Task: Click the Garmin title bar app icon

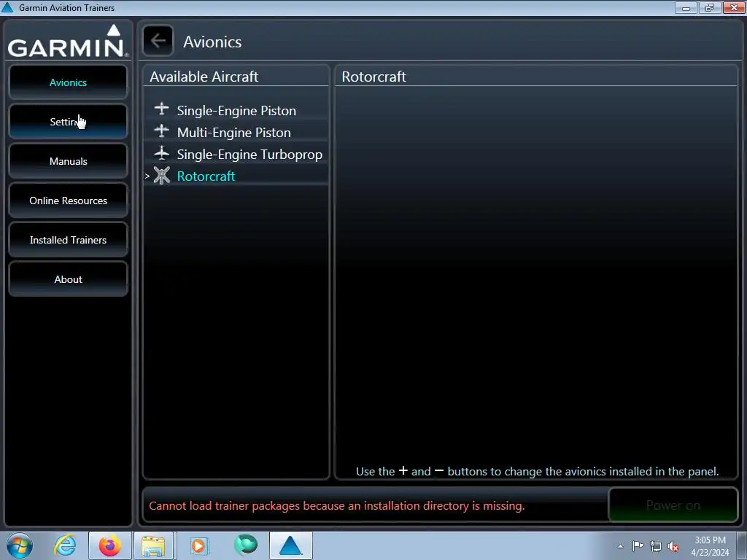Action: pos(7,7)
